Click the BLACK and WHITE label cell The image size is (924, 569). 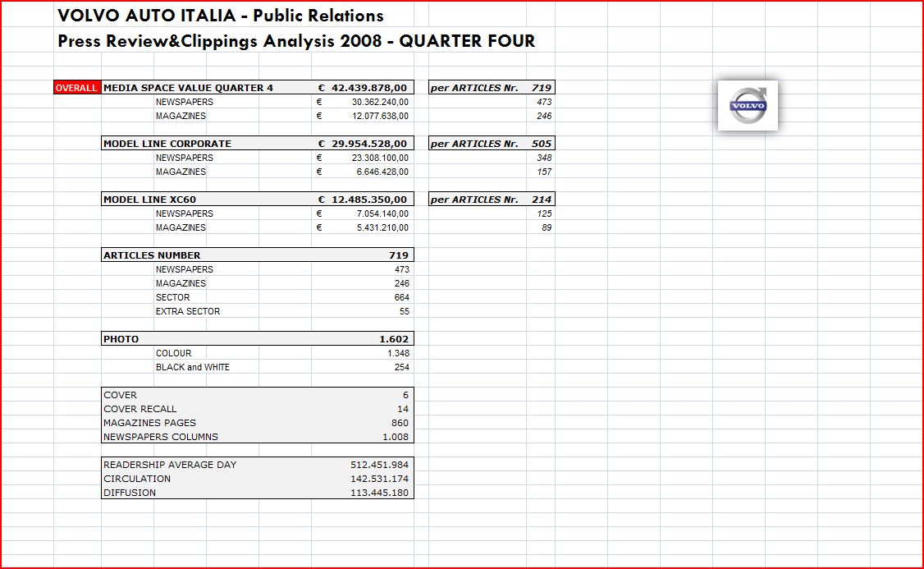point(193,367)
